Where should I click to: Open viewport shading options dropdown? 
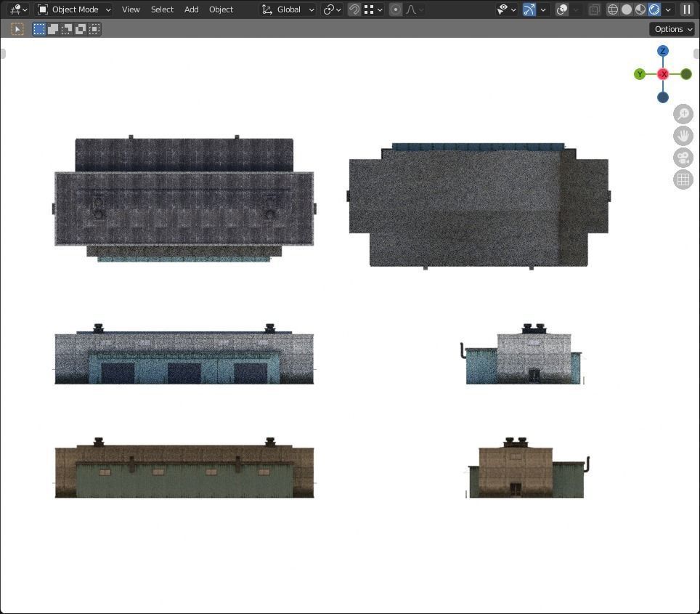tap(668, 9)
